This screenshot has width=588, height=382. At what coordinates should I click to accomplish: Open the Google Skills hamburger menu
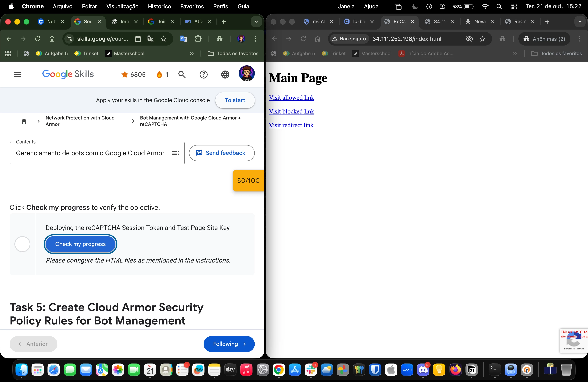tap(18, 74)
